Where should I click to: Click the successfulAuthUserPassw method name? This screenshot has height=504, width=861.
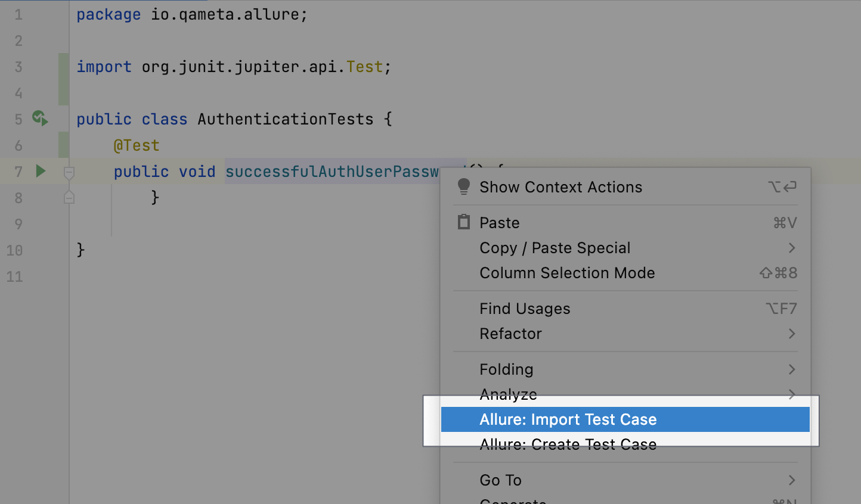coord(332,172)
